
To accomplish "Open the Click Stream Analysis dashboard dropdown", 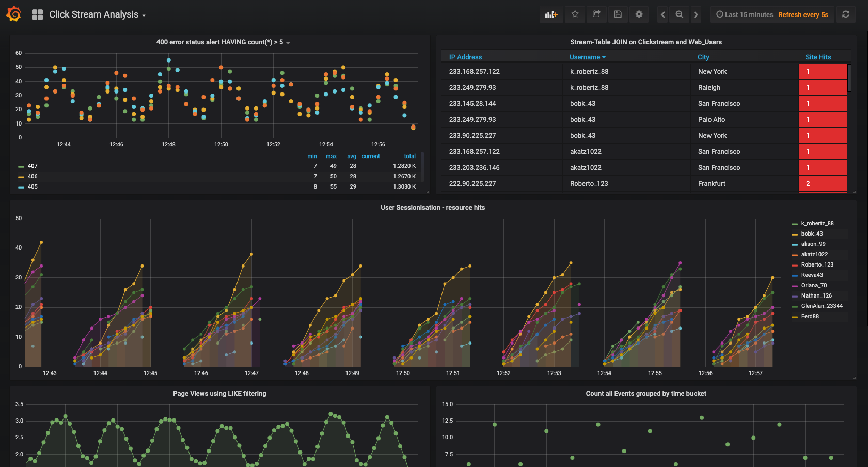I will point(144,15).
